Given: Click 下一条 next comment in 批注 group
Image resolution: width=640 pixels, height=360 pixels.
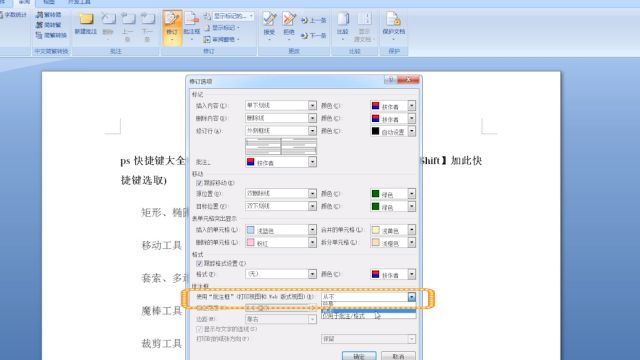Looking at the screenshot, I should click(147, 27).
